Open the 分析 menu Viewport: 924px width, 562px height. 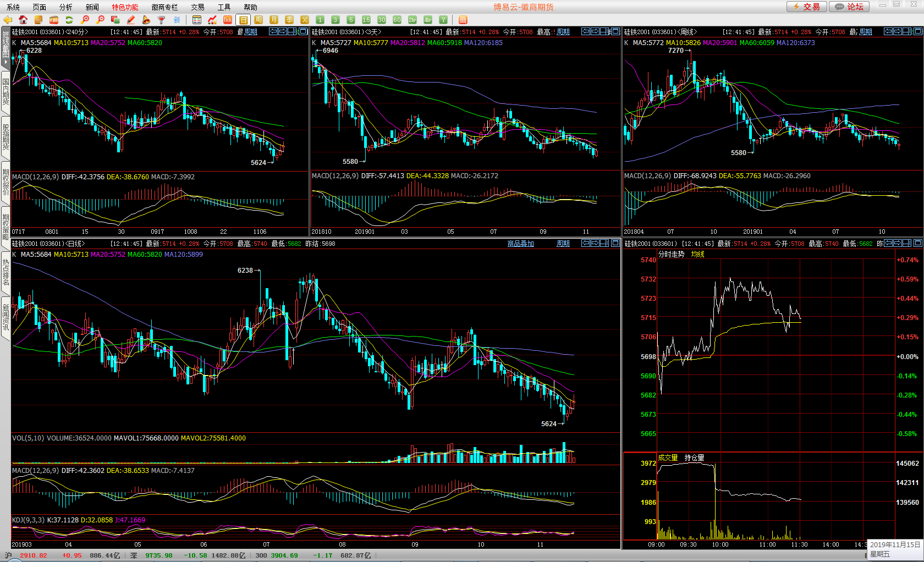click(x=65, y=7)
